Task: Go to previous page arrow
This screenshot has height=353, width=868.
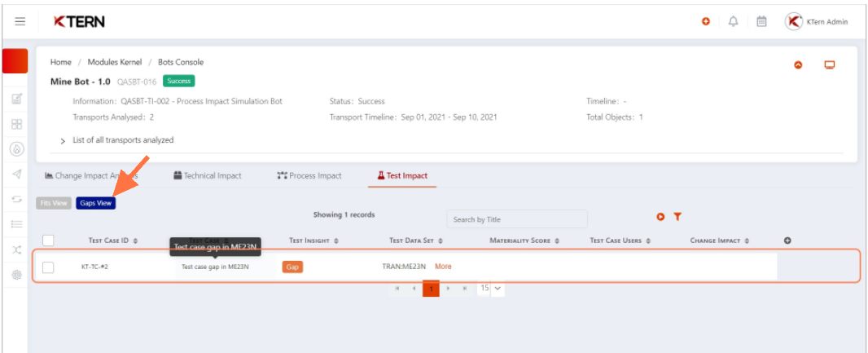Action: [414, 288]
